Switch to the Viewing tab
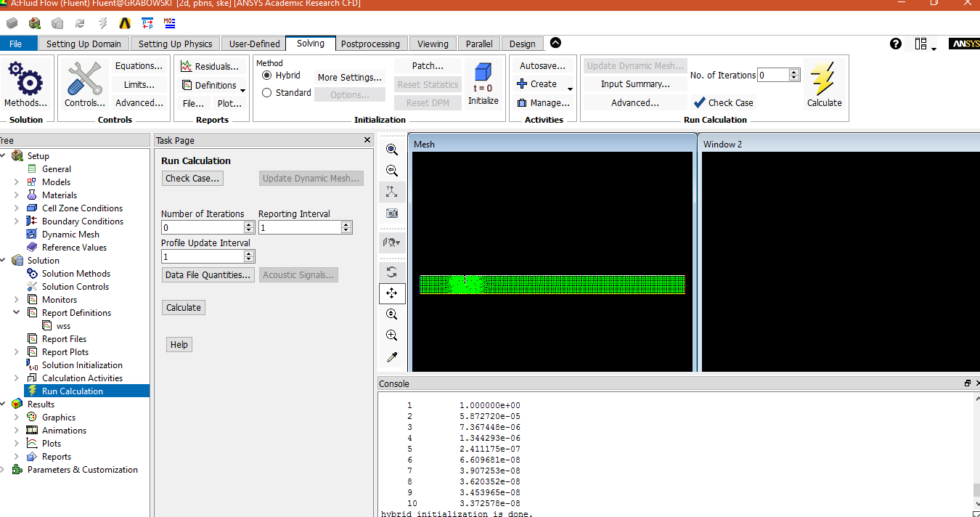This screenshot has height=517, width=980. (433, 44)
